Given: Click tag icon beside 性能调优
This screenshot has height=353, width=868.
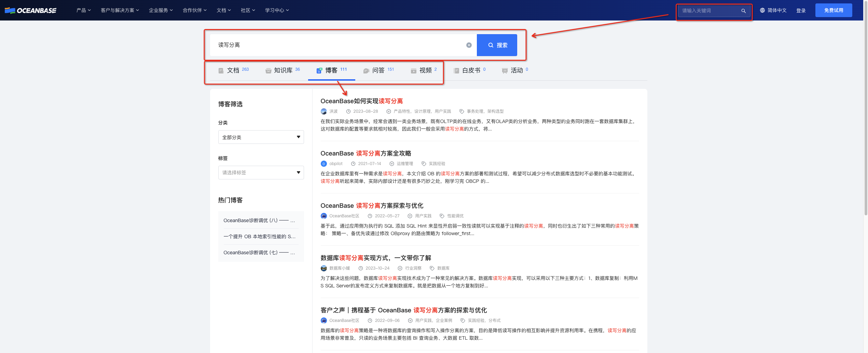Looking at the screenshot, I should click(442, 216).
